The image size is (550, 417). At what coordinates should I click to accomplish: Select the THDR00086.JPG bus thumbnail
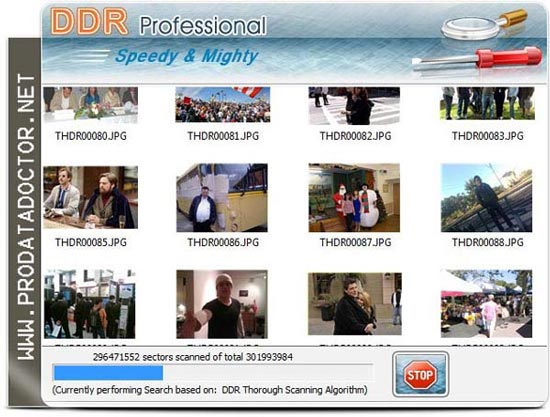click(x=222, y=198)
